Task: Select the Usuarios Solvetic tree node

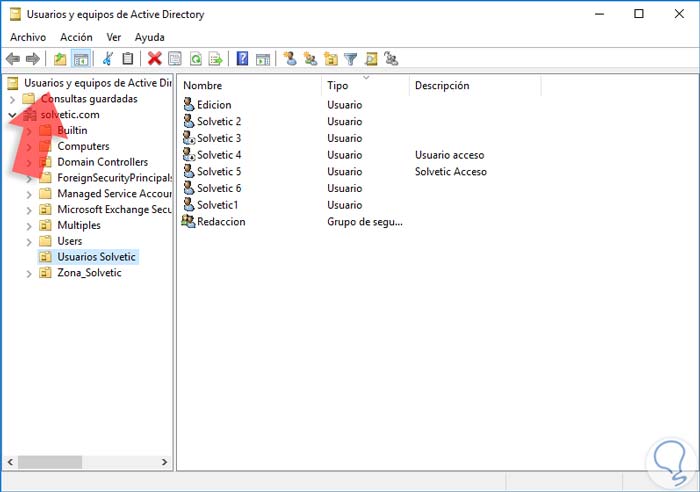Action: [x=96, y=257]
